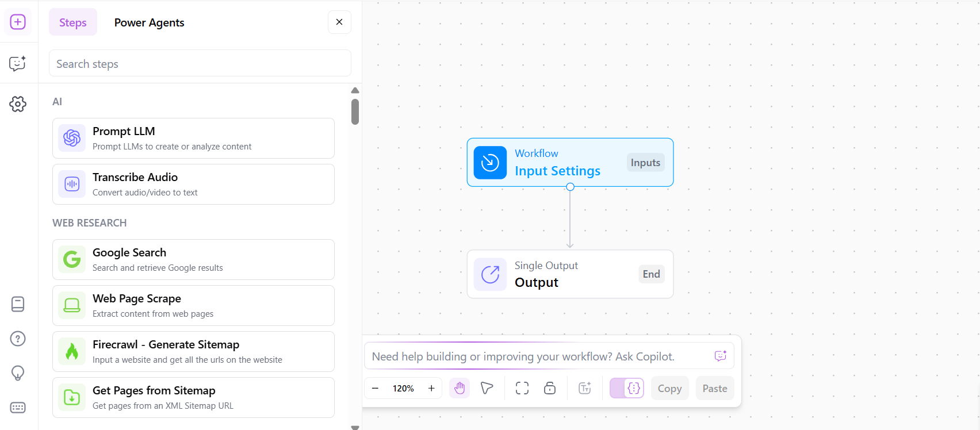Image resolution: width=980 pixels, height=430 pixels.
Task: Open keyboard shortcuts icon
Action: [x=18, y=408]
